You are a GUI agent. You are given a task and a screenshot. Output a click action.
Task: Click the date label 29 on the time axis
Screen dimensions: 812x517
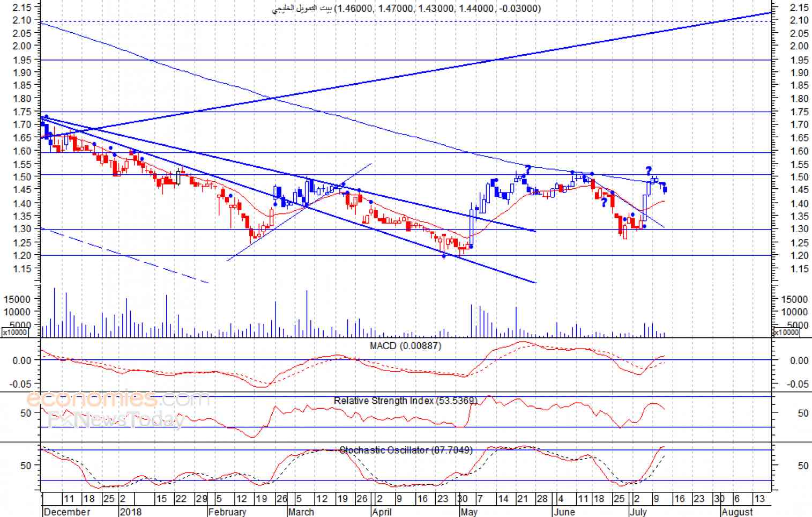[x=202, y=499]
